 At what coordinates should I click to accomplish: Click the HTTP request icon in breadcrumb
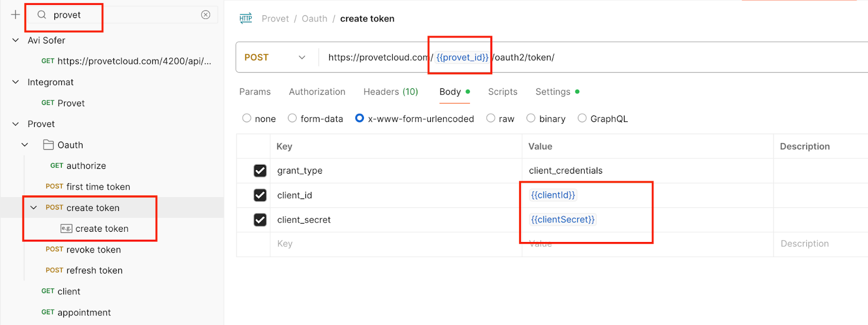click(246, 18)
